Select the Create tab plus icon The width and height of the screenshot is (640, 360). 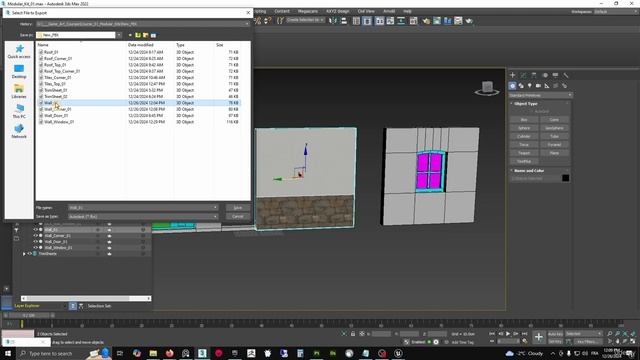513,75
